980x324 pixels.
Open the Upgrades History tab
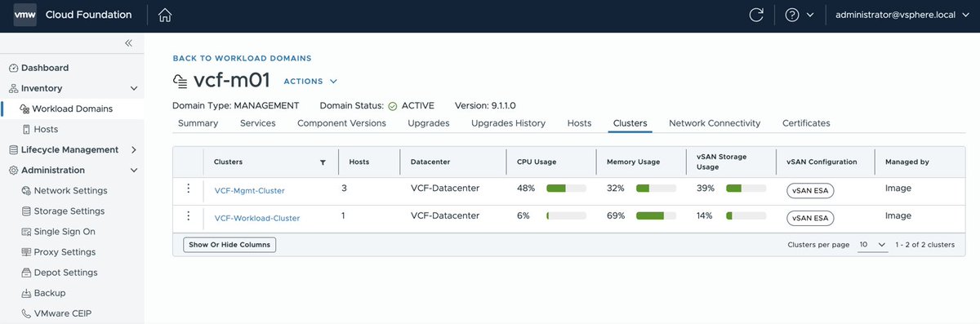(x=508, y=123)
